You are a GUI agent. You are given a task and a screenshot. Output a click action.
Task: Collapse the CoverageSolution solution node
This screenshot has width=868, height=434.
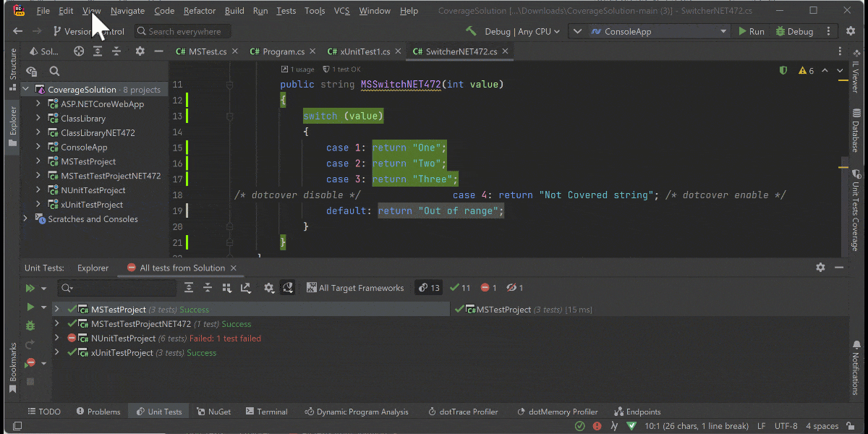pyautogui.click(x=25, y=89)
